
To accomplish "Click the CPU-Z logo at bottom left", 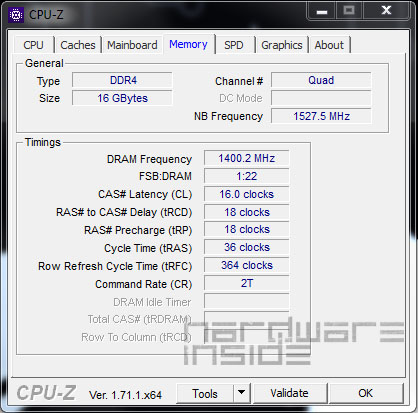I will point(46,393).
